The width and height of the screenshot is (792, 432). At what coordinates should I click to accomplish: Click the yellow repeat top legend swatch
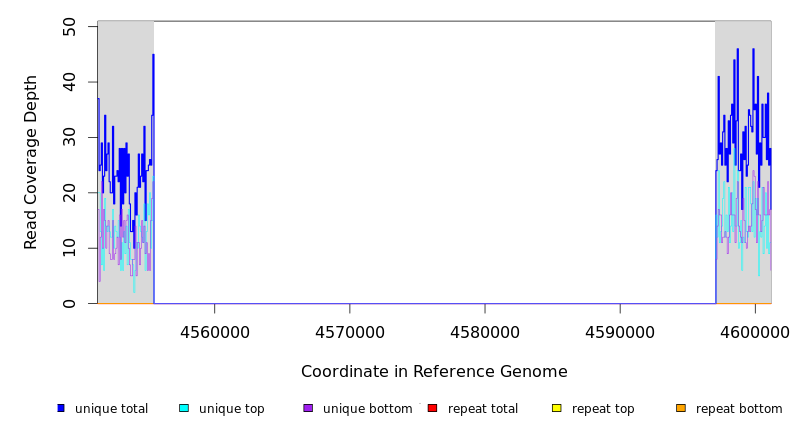click(556, 408)
